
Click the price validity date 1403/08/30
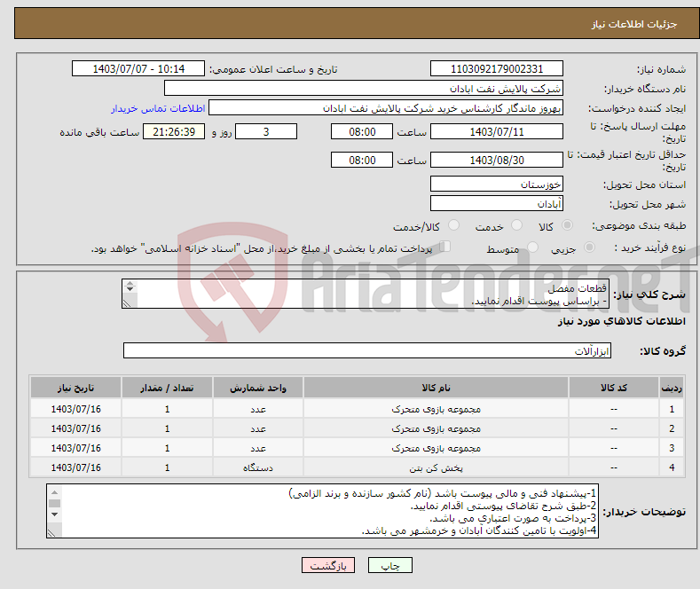pos(497,160)
